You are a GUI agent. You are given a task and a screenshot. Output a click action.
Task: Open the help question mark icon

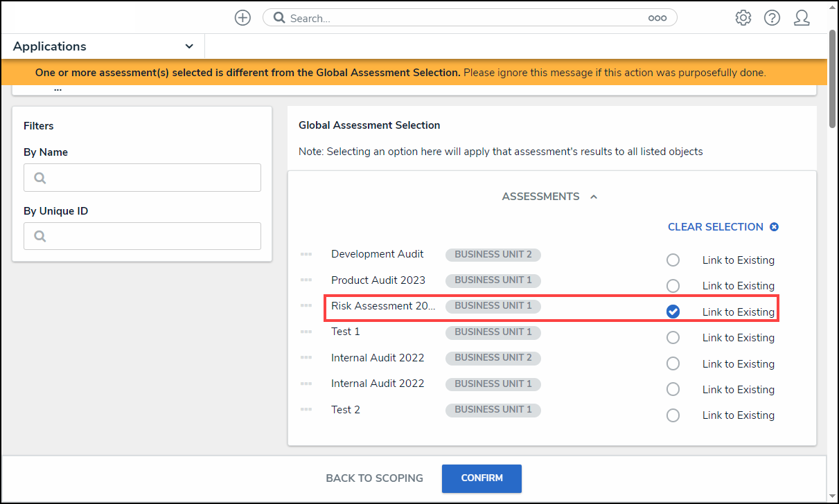pyautogui.click(x=772, y=18)
